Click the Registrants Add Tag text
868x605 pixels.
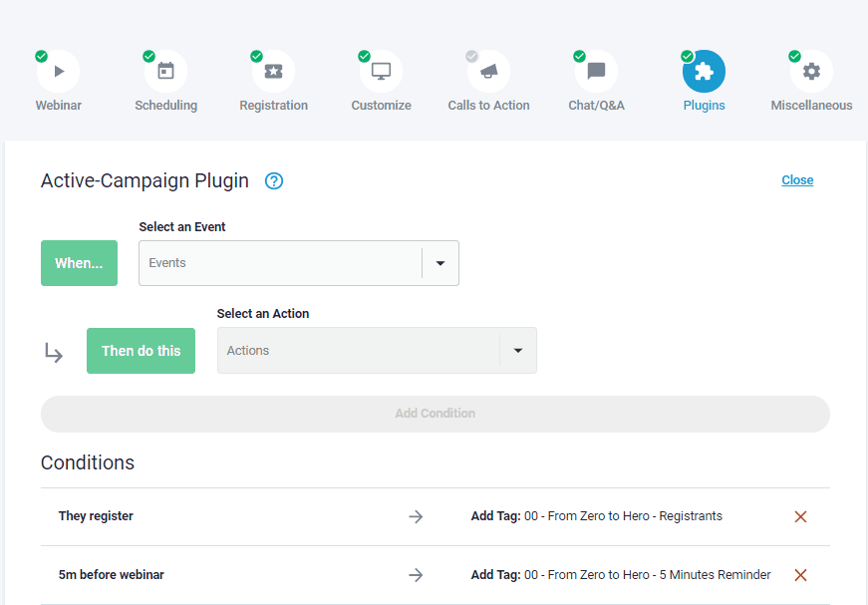tap(597, 516)
